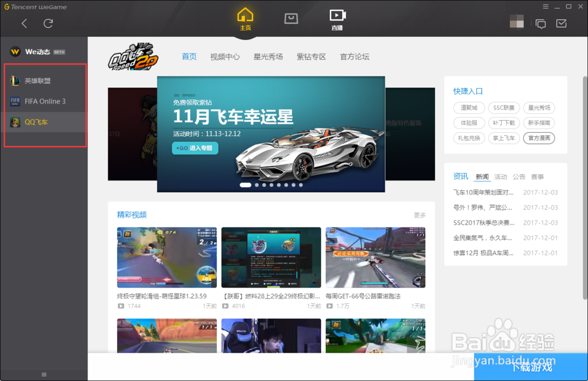Click the vertical scrollbar on right edge
The image size is (588, 381).
585,188
